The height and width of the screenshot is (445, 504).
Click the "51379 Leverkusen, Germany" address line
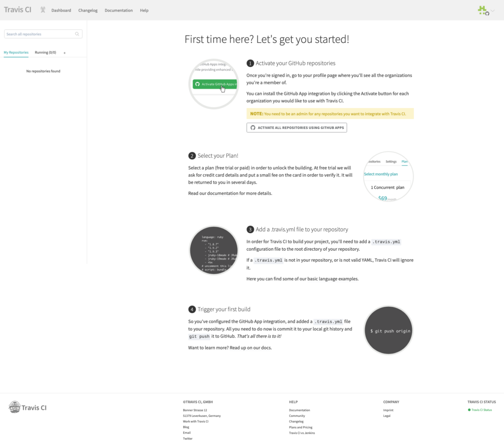coord(202,416)
